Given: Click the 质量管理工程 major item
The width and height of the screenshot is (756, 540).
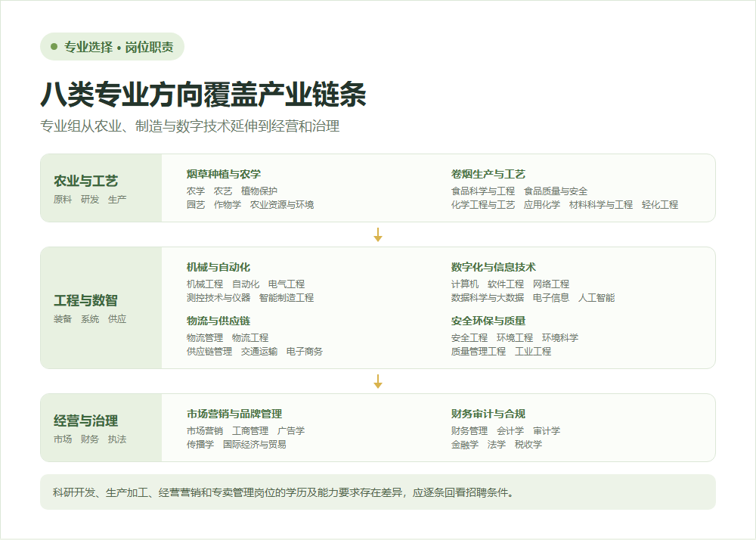Looking at the screenshot, I should [x=479, y=352].
